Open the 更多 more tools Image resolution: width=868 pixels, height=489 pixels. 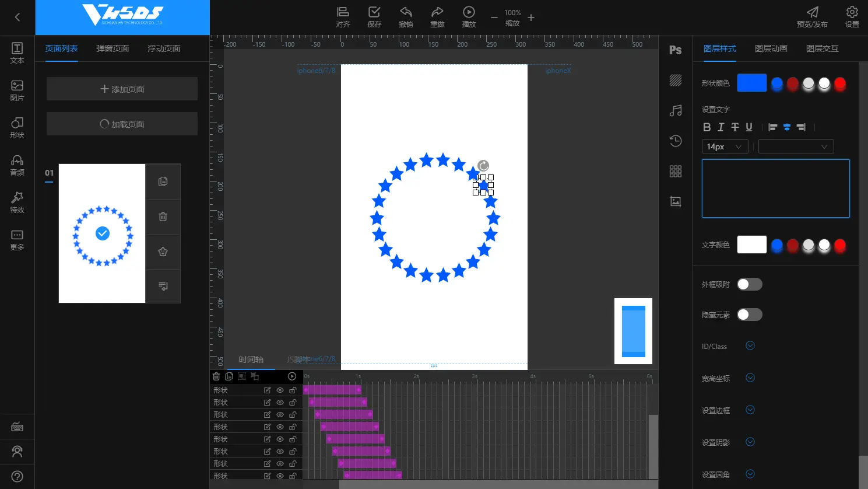click(17, 240)
